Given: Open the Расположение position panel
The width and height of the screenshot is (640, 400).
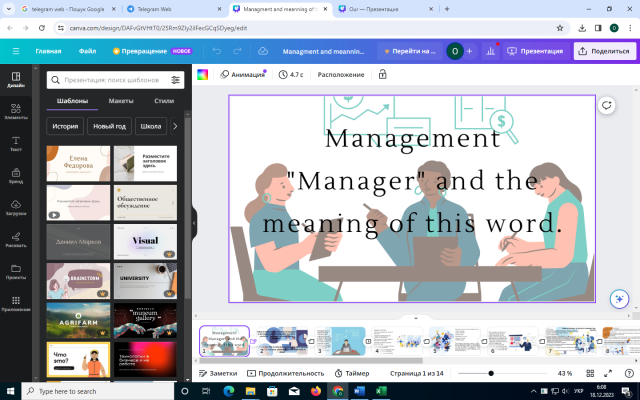Looking at the screenshot, I should pos(341,75).
